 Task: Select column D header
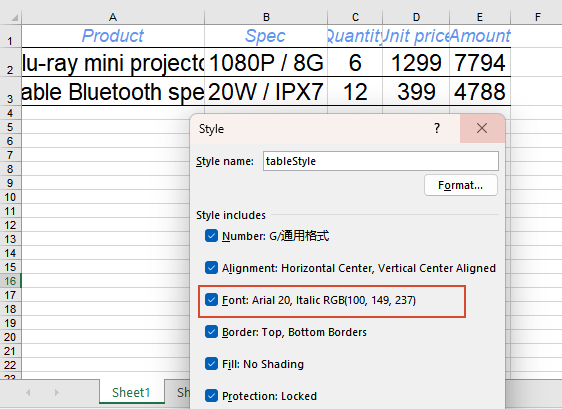pos(416,17)
